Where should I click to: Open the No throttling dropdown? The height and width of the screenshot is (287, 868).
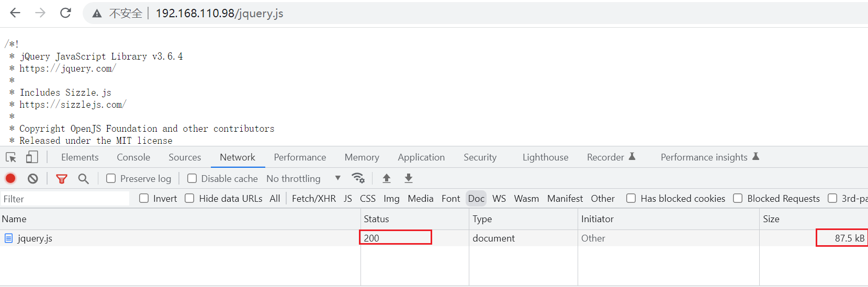point(303,179)
